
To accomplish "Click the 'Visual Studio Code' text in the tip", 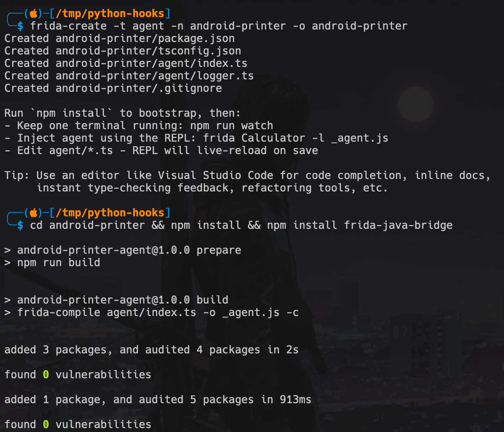I will [216, 175].
